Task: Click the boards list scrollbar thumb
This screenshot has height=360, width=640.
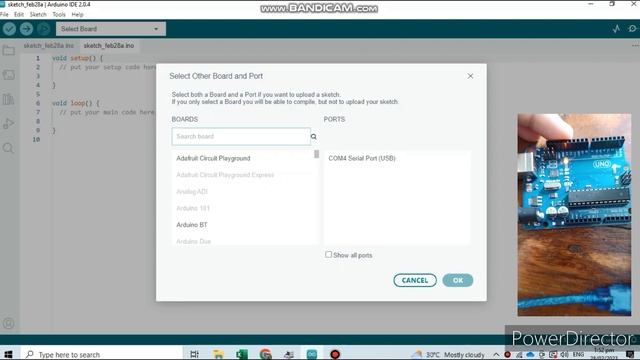Action: (316, 154)
